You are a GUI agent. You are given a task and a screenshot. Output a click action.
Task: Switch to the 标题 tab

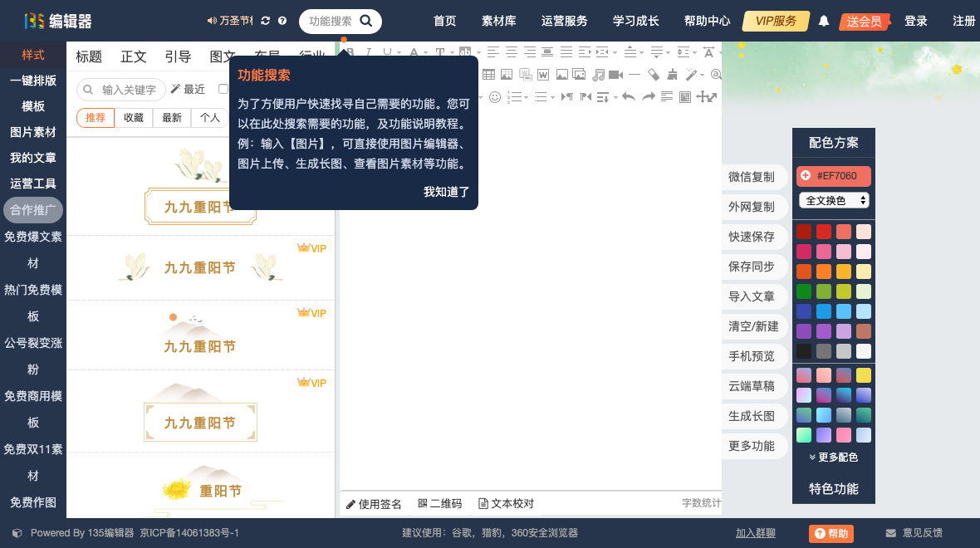[x=89, y=56]
